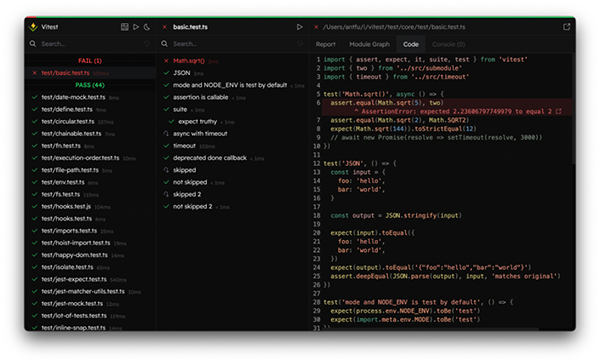Click the test search field in the middle panel
Image resolution: width=600 pixels, height=363 pixels.
tap(233, 44)
